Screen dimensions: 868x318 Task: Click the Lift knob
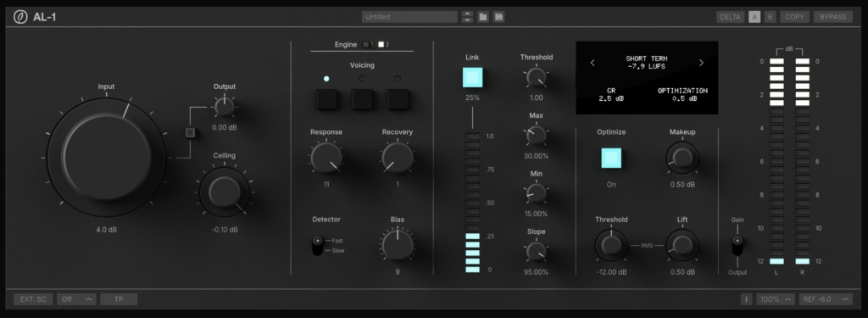[682, 245]
